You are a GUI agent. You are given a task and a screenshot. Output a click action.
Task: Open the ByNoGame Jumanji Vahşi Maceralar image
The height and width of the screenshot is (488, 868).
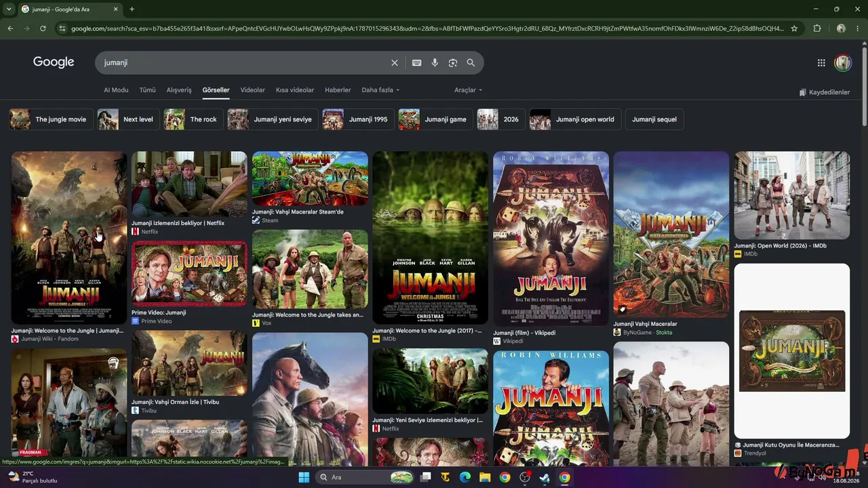click(671, 235)
